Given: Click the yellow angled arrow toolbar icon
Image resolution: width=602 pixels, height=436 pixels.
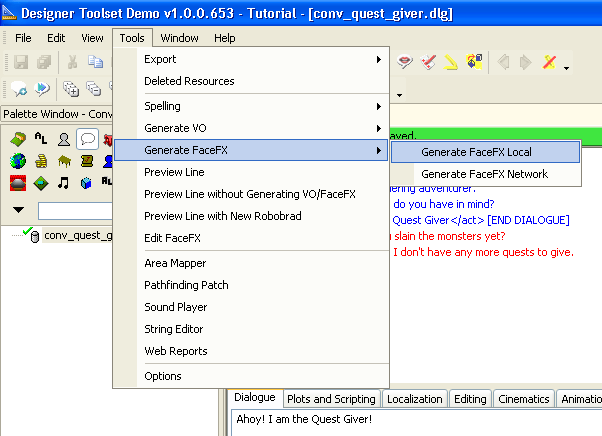Looking at the screenshot, I should tap(451, 62).
